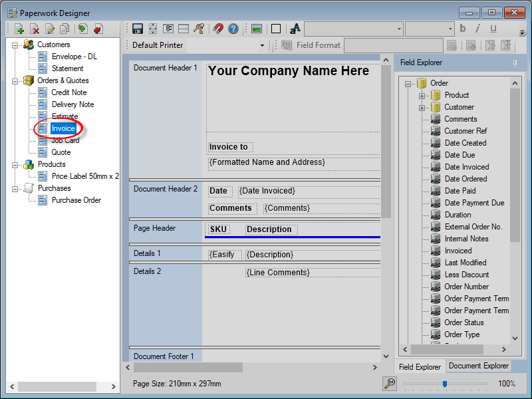The width and height of the screenshot is (532, 399).
Task: Toggle bold text formatting
Action: coord(463,29)
